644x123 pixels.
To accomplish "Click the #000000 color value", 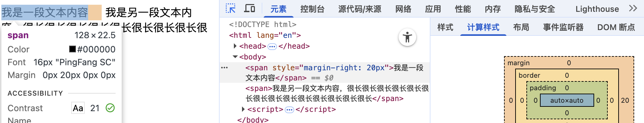I will pos(96,49).
